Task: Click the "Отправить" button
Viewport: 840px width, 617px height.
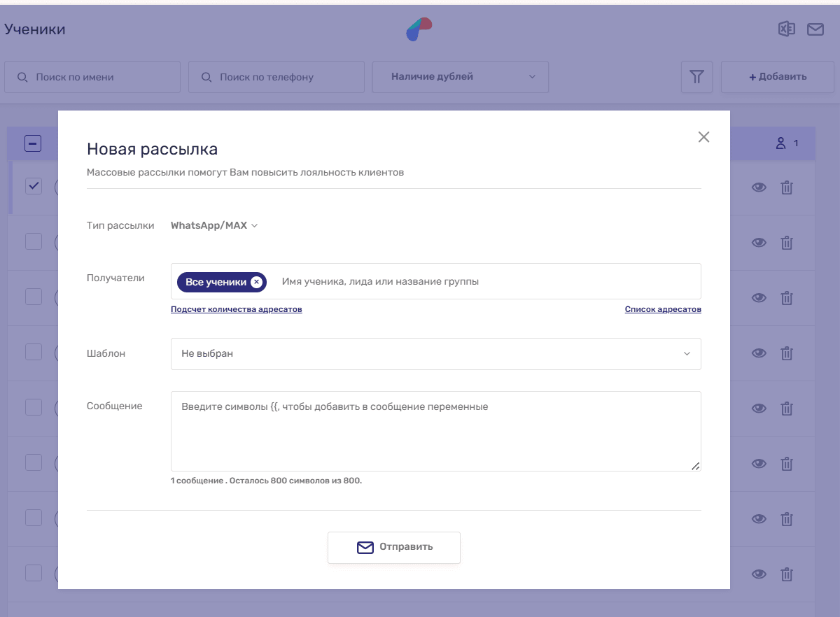Action: pos(394,547)
